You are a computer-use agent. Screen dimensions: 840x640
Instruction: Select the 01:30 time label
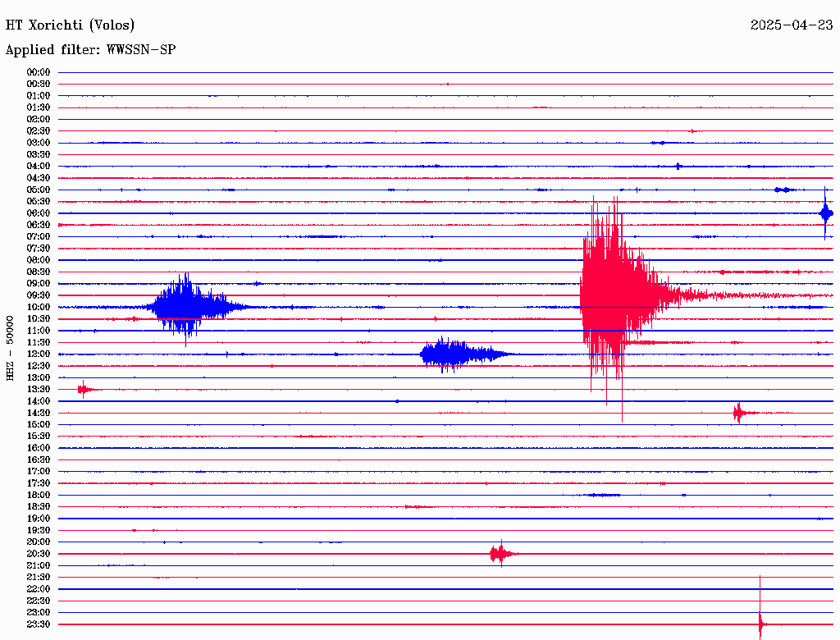coord(39,107)
